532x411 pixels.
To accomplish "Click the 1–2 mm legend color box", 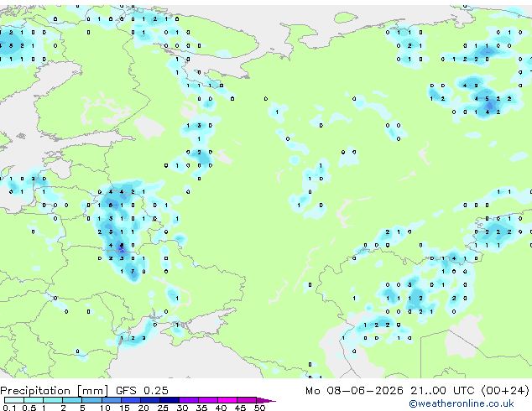I will click(x=53, y=400).
